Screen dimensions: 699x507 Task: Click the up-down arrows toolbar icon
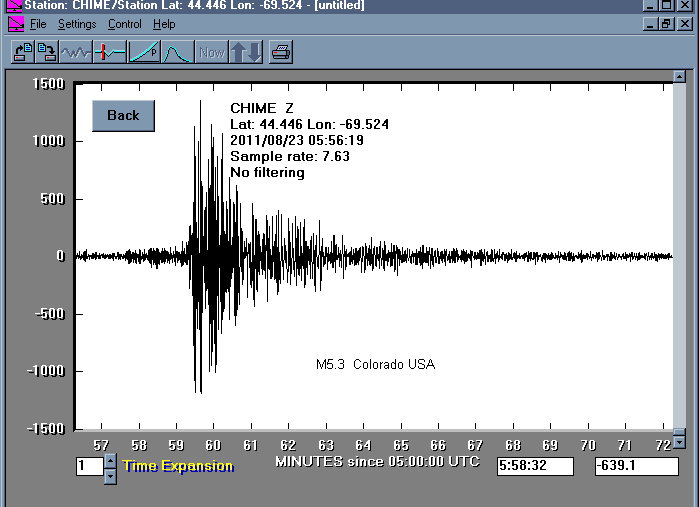click(246, 51)
